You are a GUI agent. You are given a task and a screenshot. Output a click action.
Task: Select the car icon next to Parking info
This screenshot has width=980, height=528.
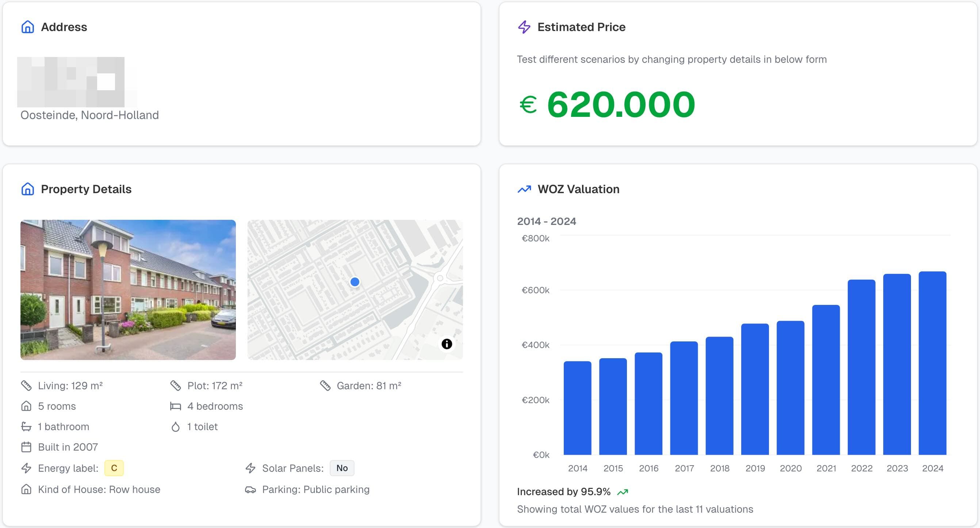[x=251, y=489]
